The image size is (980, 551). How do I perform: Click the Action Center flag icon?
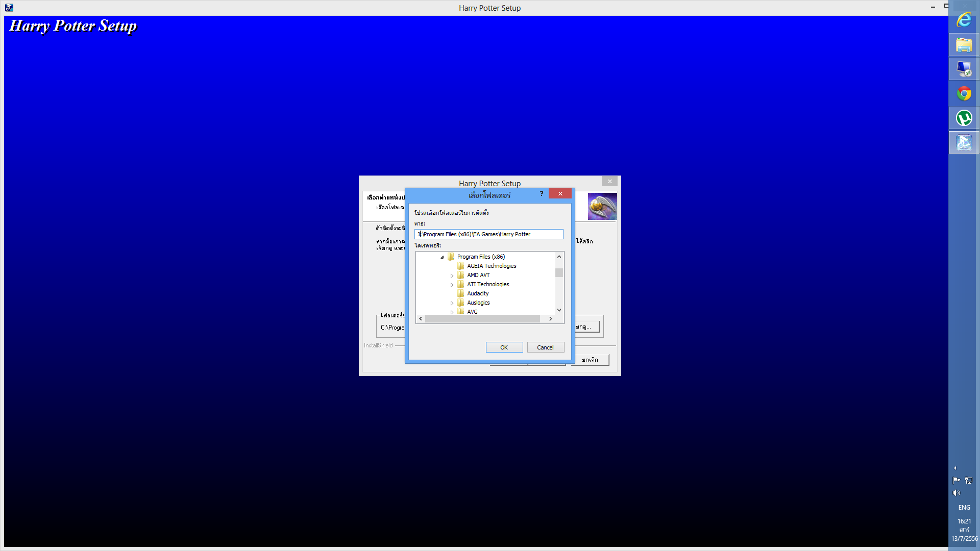coord(956,480)
